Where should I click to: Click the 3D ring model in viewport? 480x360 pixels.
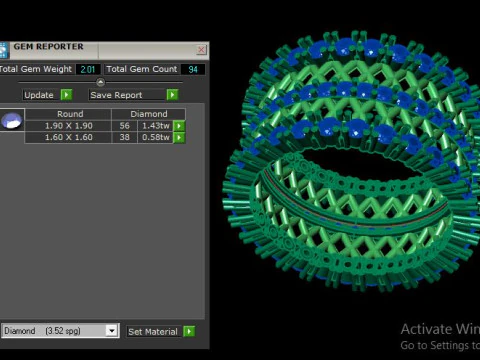pos(352,160)
